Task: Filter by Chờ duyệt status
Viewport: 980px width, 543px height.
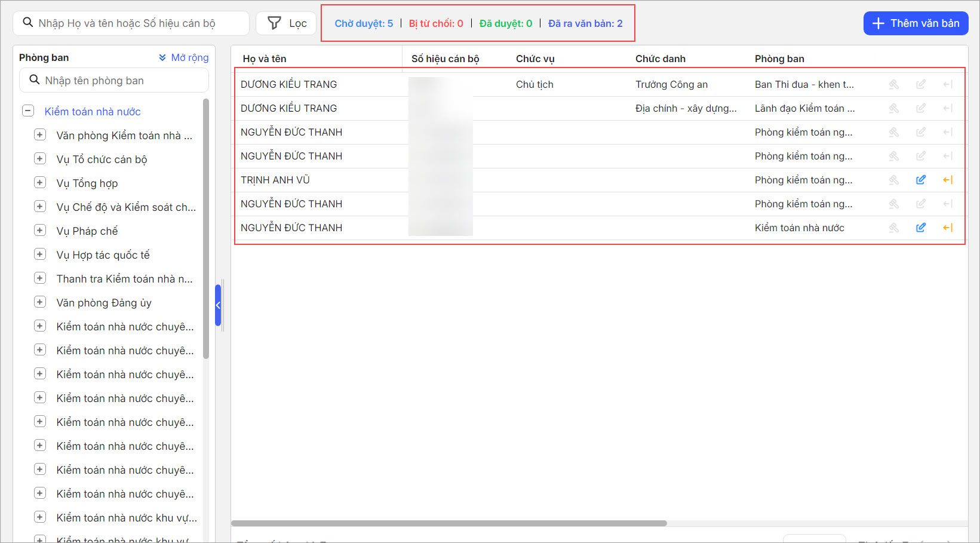Action: pyautogui.click(x=364, y=23)
